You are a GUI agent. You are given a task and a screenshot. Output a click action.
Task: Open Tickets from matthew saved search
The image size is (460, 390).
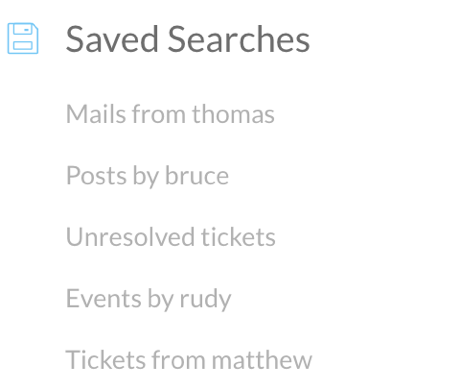[x=189, y=360]
